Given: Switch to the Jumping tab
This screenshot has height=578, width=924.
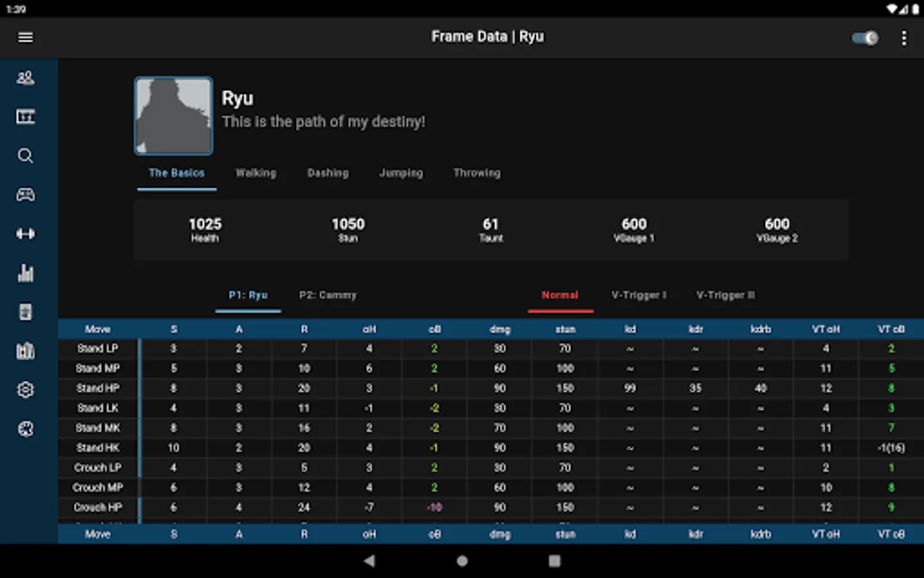Looking at the screenshot, I should point(401,173).
